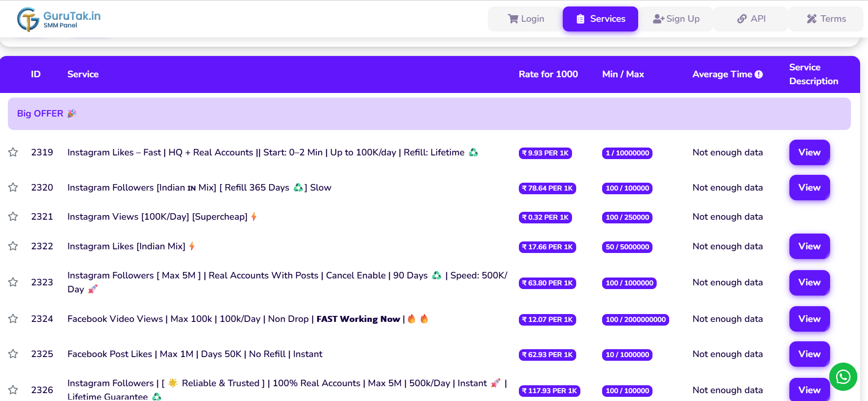View description of service 2319

(809, 152)
